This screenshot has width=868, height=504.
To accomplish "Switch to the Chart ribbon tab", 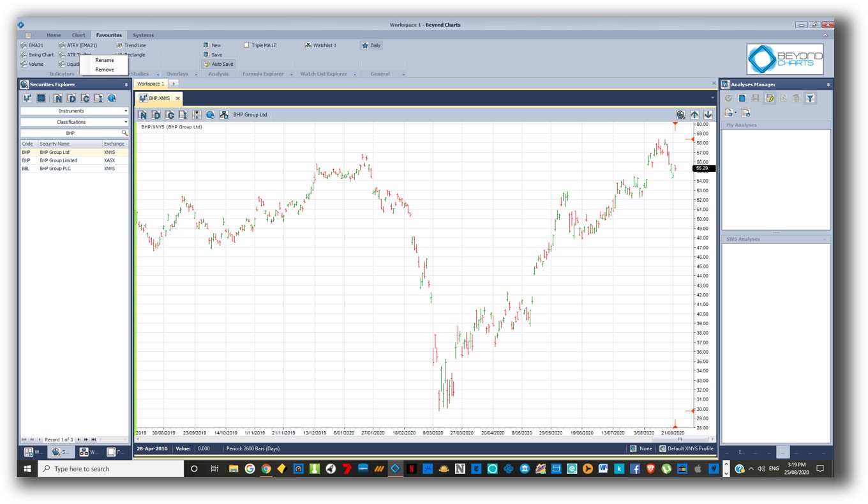I will click(x=78, y=34).
